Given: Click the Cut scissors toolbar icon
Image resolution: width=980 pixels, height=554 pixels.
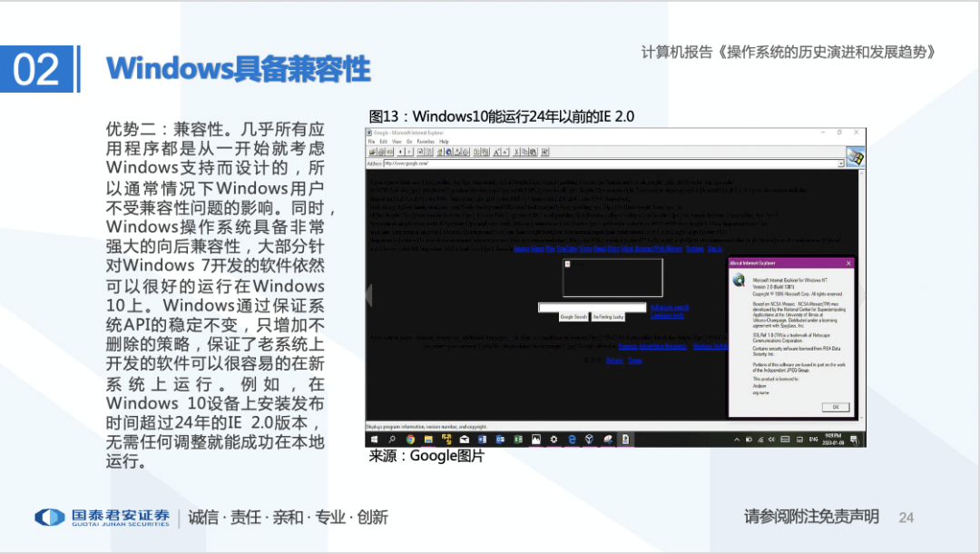Looking at the screenshot, I should pos(516,152).
